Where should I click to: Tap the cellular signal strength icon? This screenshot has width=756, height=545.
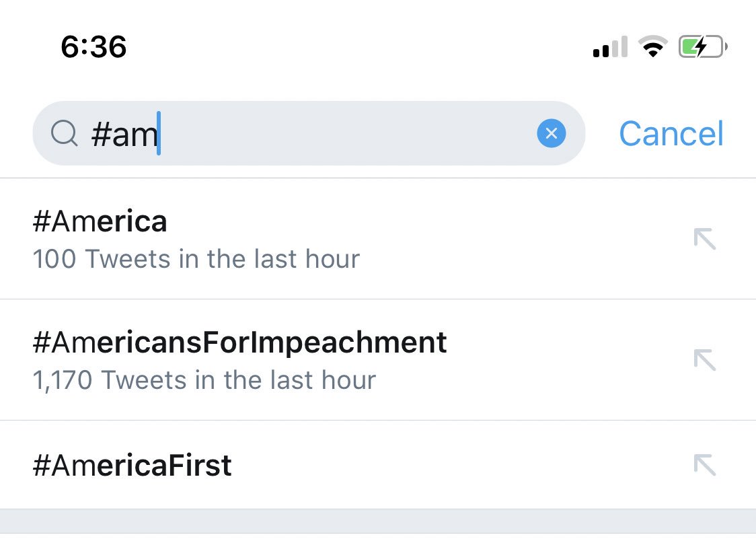(610, 48)
